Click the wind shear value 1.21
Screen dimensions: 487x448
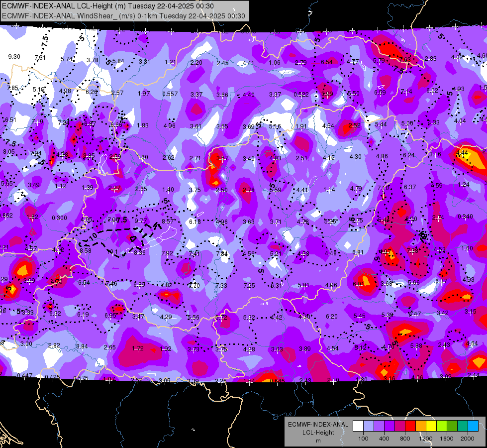click(170, 62)
